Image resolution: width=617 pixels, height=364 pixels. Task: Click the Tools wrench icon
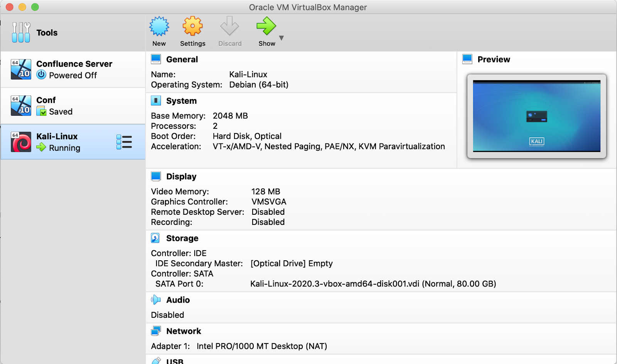pos(21,32)
